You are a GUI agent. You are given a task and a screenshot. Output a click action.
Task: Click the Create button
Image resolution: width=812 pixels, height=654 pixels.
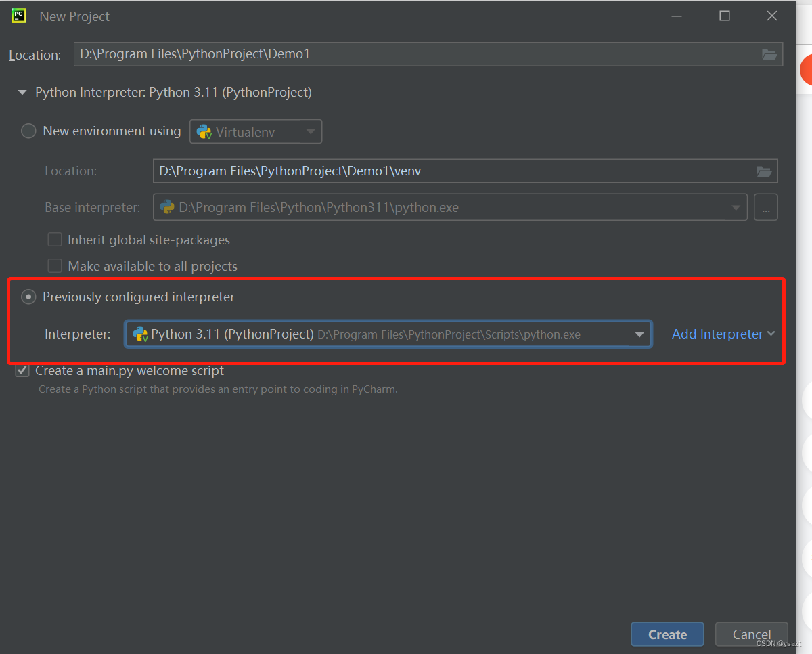[x=667, y=634]
